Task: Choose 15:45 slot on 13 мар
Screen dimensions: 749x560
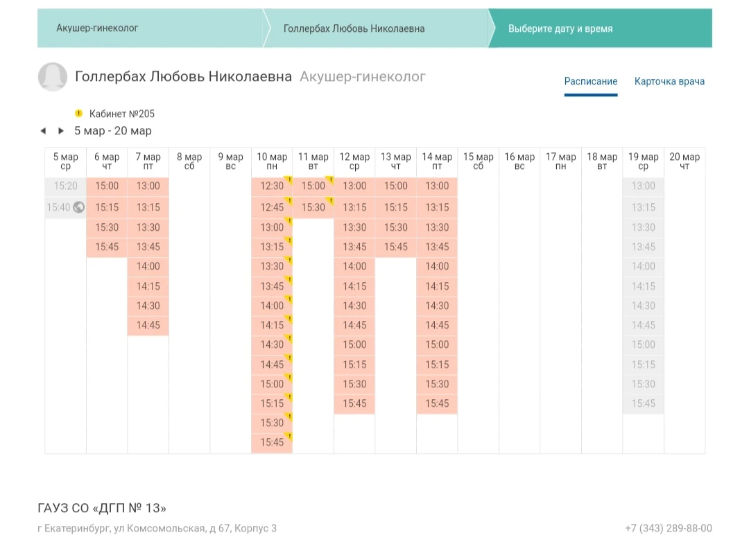Action: (x=396, y=247)
